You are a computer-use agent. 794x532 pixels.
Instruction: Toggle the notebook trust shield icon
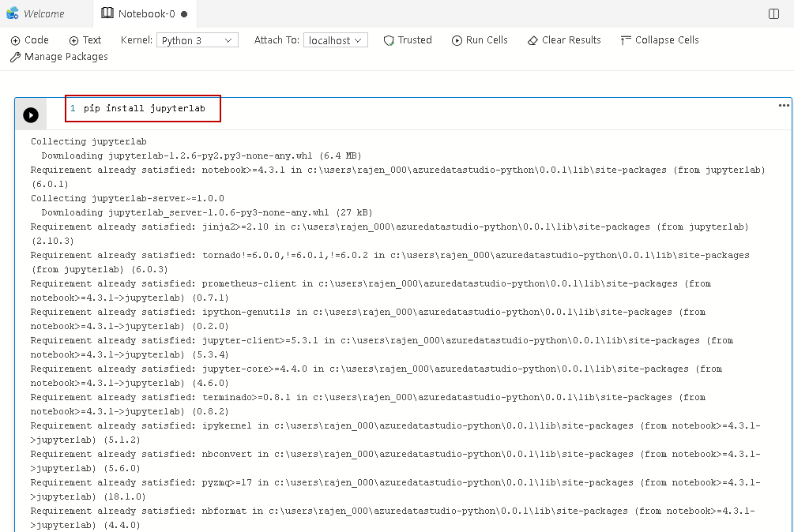389,39
